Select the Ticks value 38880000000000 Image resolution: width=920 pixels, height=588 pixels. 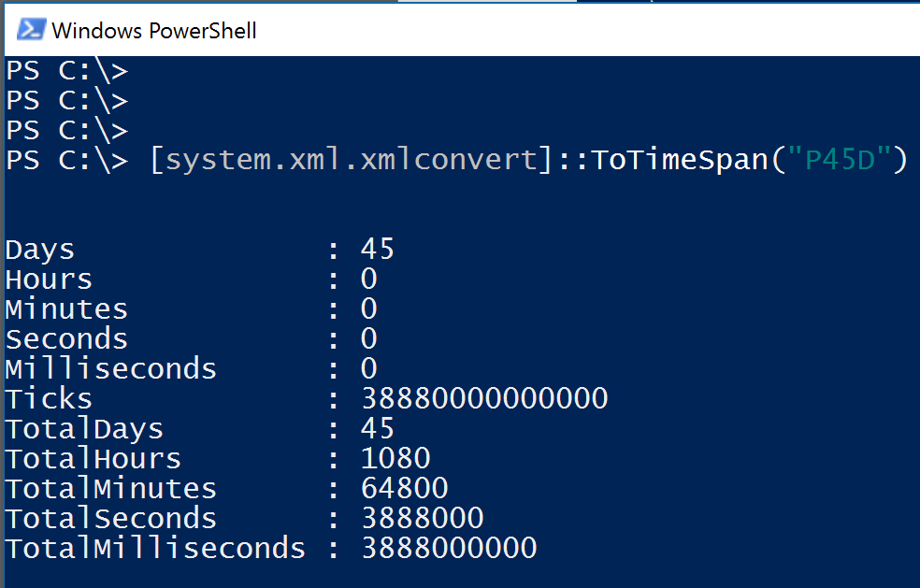pyautogui.click(x=484, y=398)
